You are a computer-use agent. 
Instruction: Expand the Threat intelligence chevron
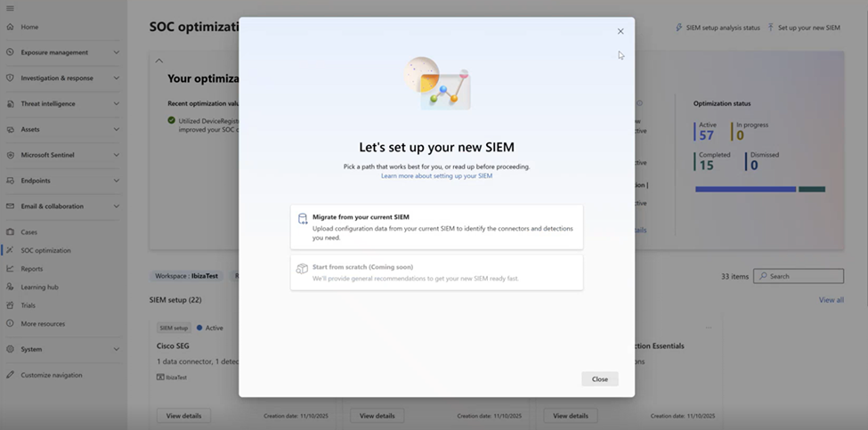point(117,103)
